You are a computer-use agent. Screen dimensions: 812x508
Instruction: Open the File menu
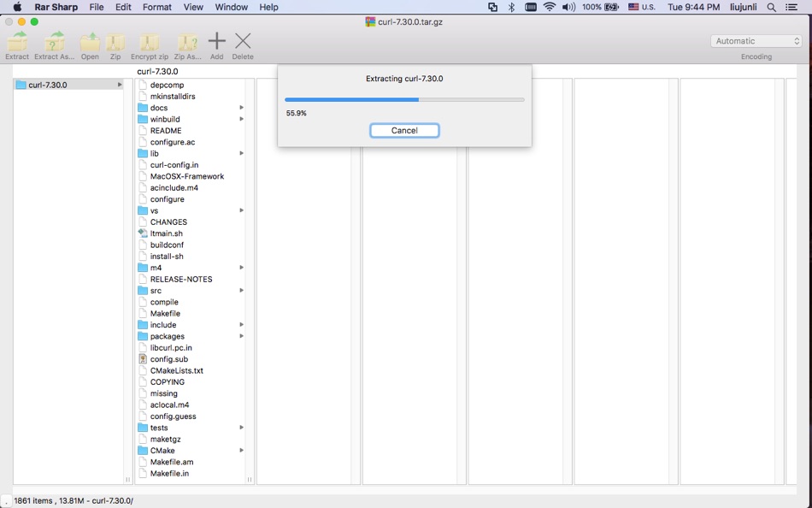[x=97, y=7]
